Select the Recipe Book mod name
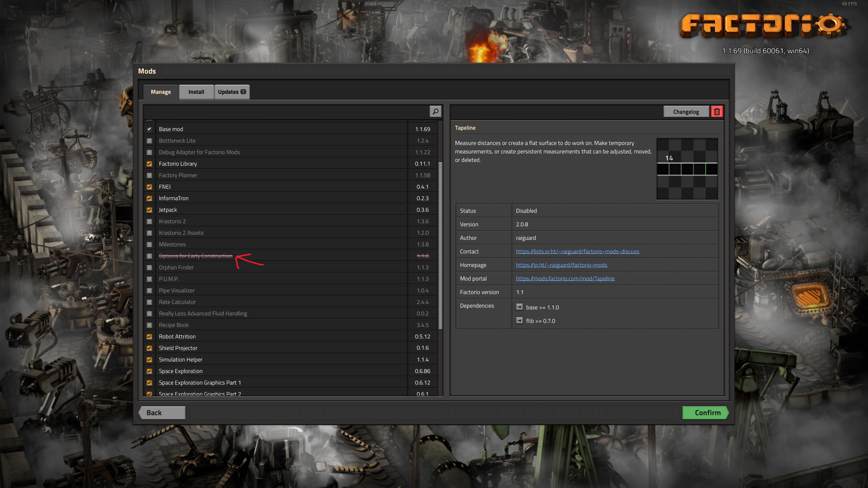 click(x=174, y=325)
